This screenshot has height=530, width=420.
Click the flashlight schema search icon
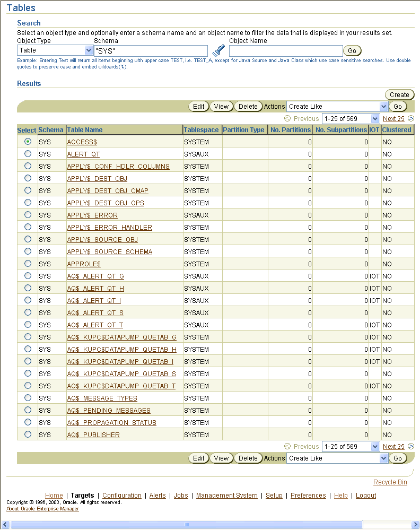(218, 51)
